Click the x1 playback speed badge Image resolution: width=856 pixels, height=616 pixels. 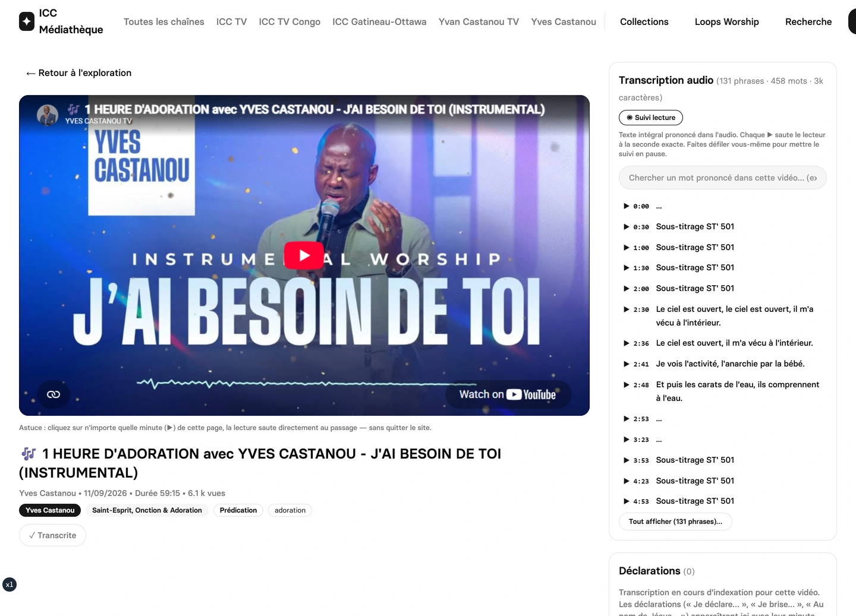click(10, 585)
